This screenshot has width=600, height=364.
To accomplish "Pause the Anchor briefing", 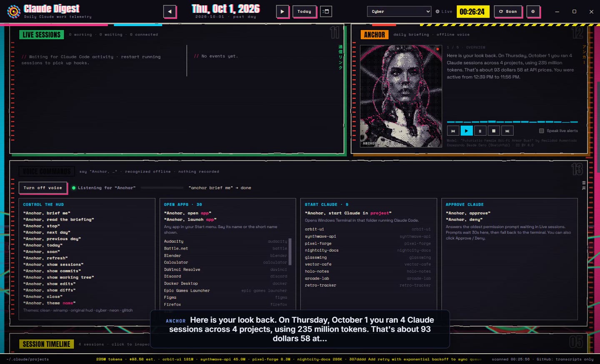I will pyautogui.click(x=480, y=131).
